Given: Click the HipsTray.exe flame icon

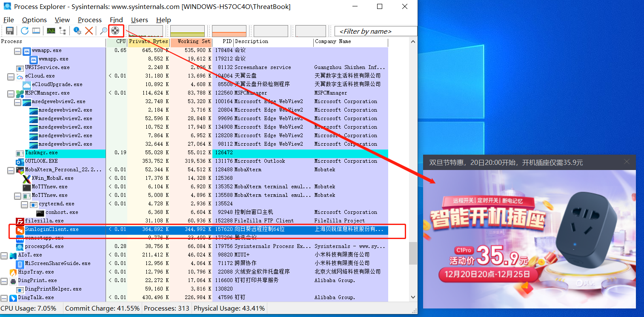Looking at the screenshot, I should (13, 272).
